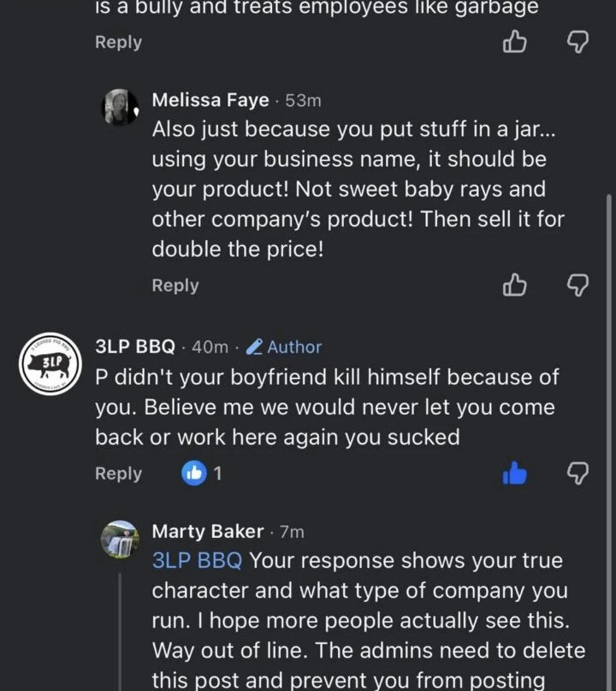Show who liked 3LP BBQ's comment
The height and width of the screenshot is (691, 616).
[x=204, y=473]
